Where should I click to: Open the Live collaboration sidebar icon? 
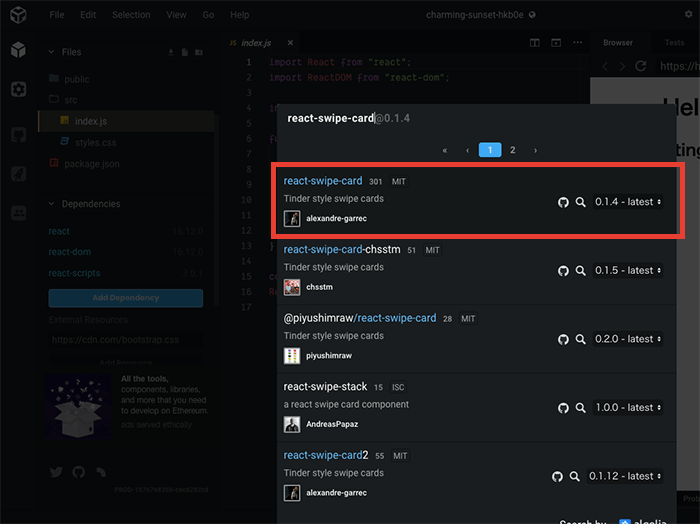click(x=18, y=213)
